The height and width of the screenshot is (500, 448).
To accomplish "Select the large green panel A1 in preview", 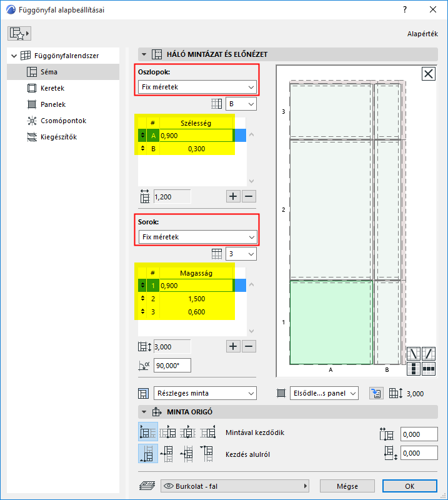I will 331,322.
